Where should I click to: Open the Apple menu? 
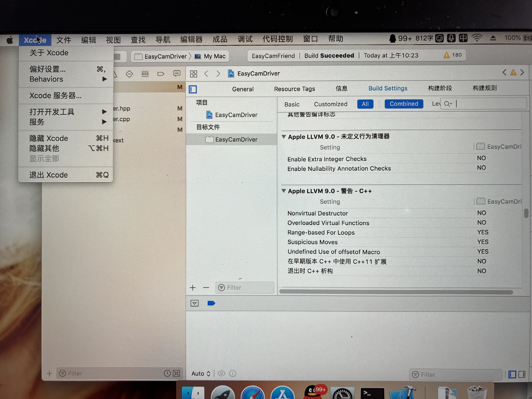10,40
